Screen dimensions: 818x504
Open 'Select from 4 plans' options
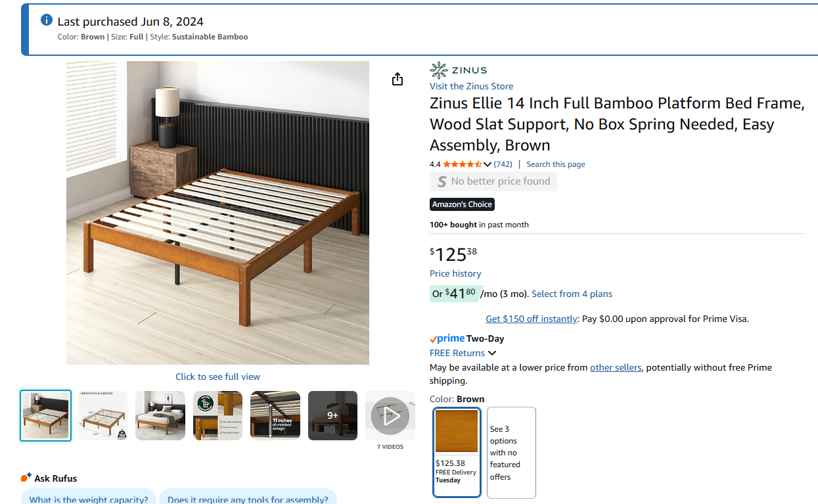572,294
